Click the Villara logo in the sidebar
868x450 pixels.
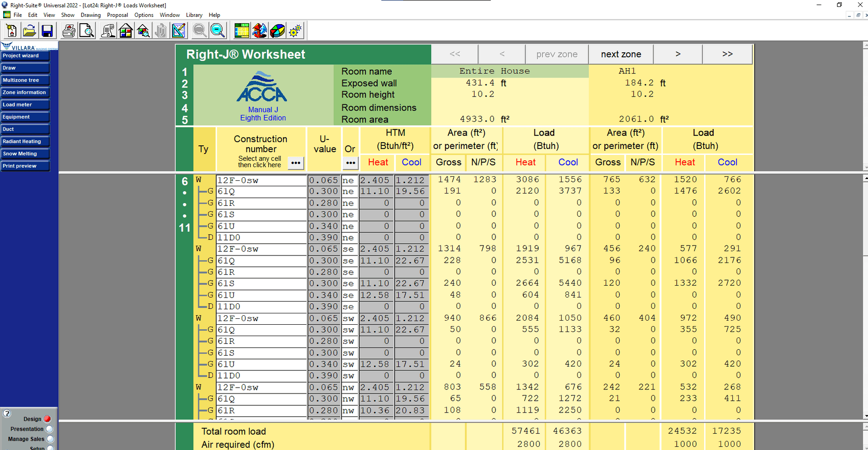point(29,46)
